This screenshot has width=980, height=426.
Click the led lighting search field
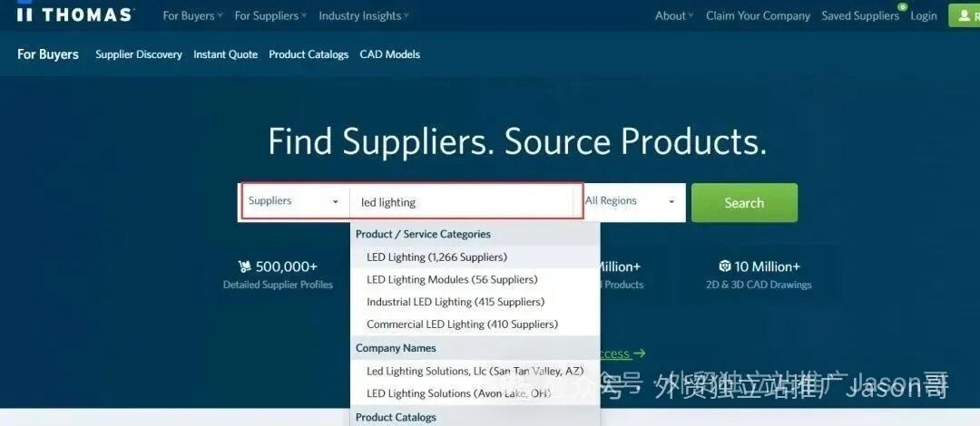463,202
